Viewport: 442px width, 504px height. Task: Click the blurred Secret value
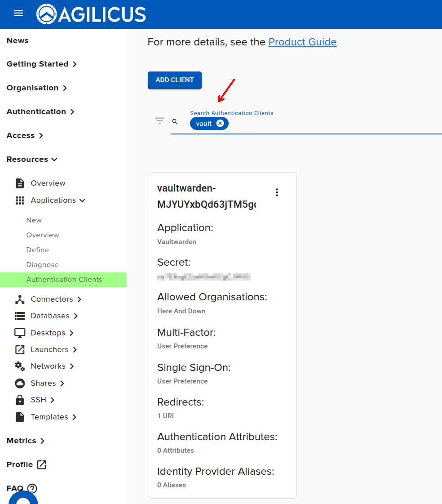pyautogui.click(x=203, y=277)
